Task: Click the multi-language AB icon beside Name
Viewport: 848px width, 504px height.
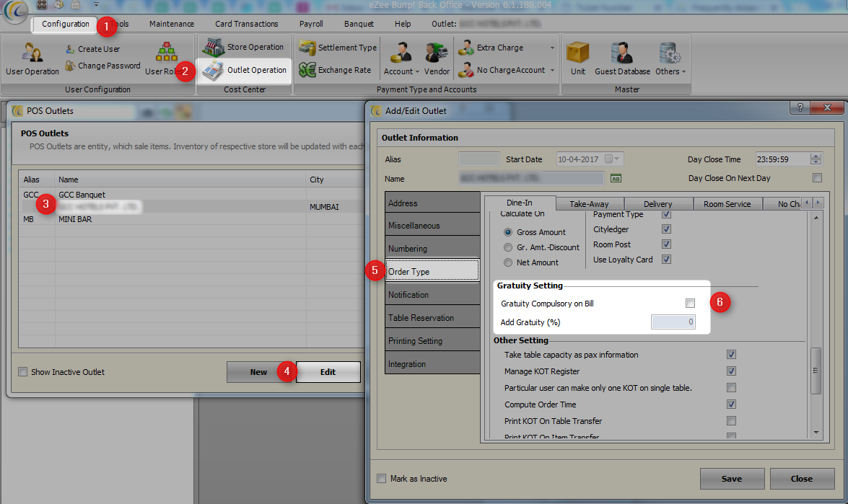Action: click(616, 178)
